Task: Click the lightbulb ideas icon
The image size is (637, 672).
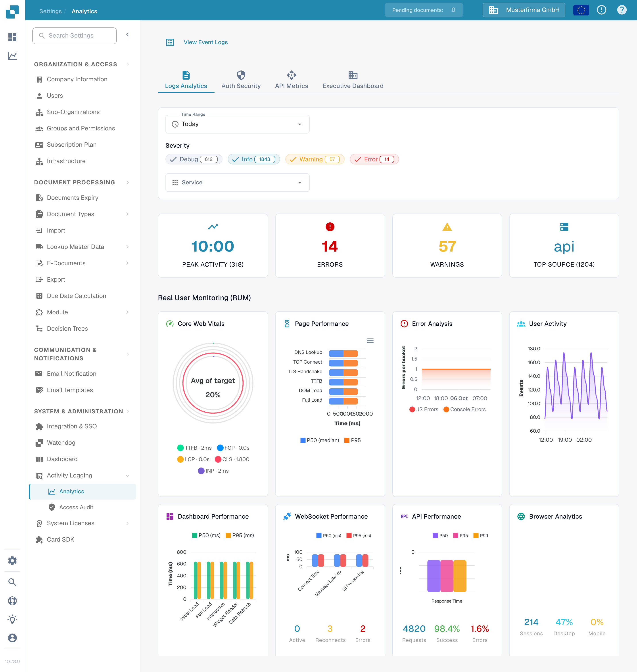Action: (x=12, y=619)
